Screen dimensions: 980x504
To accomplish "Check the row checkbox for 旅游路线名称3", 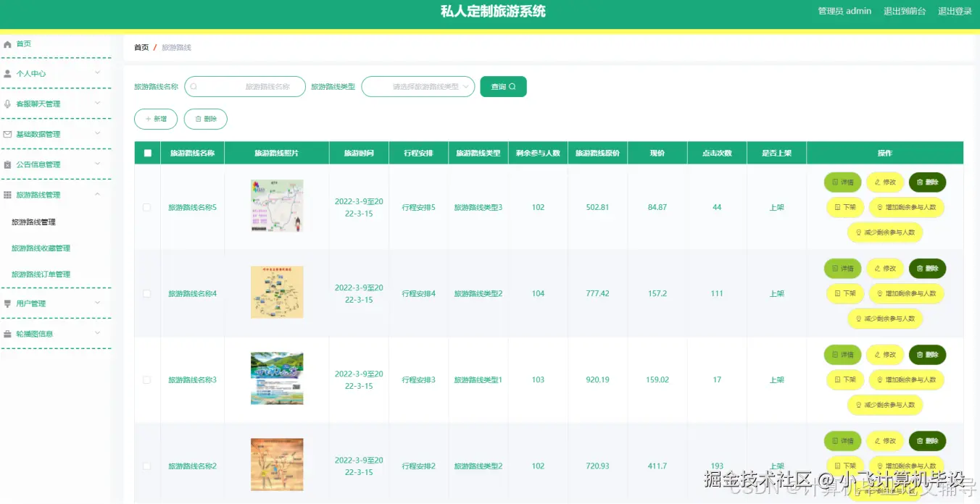I will coord(147,379).
